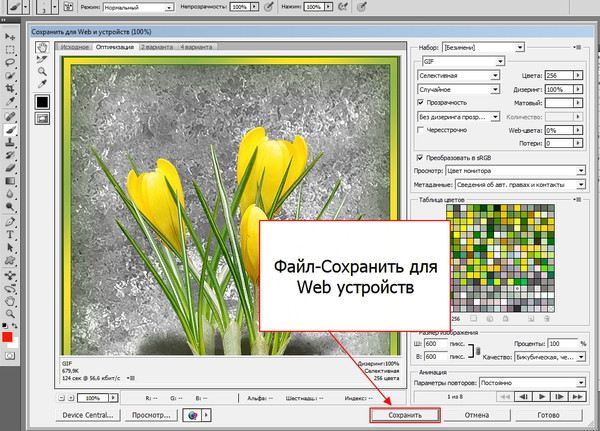
Task: Click the Просмотр preview button
Action: click(x=151, y=415)
